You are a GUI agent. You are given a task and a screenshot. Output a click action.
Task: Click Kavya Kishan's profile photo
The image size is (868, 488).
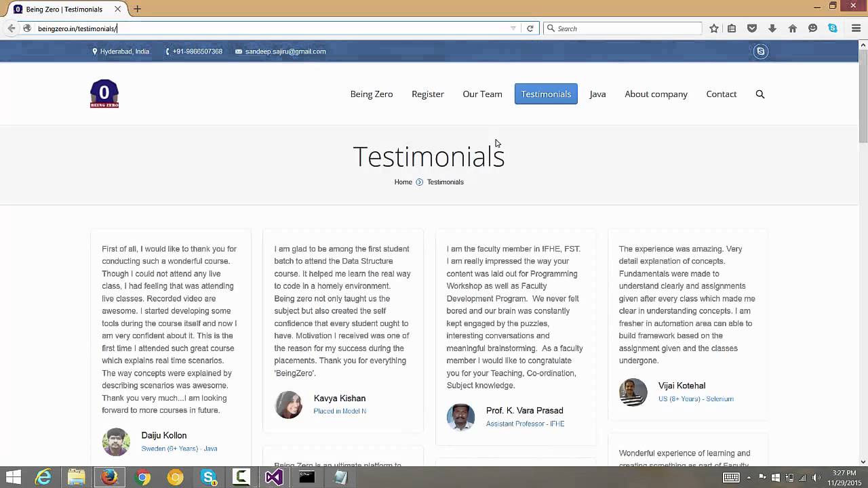tap(288, 405)
